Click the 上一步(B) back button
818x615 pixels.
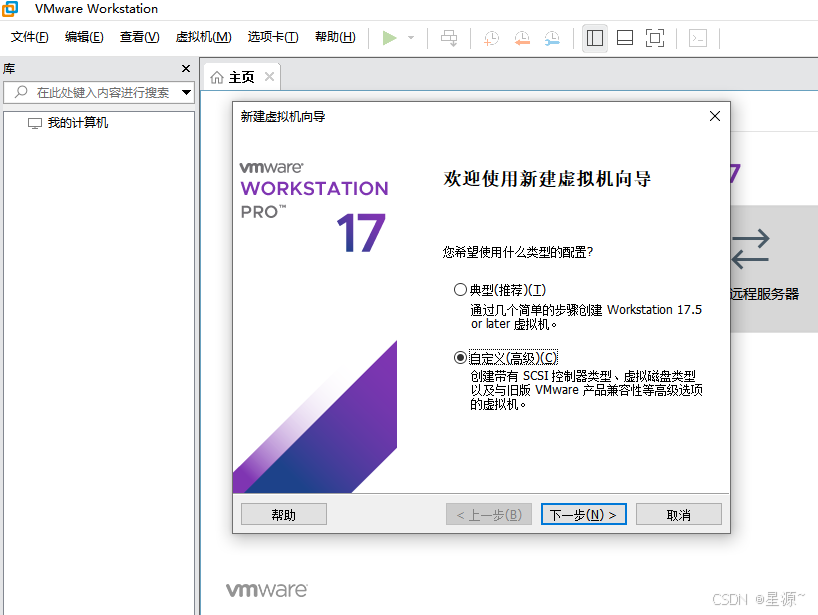pyautogui.click(x=489, y=514)
